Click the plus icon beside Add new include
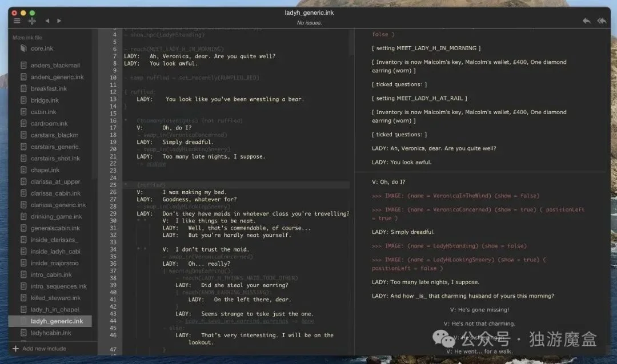The height and width of the screenshot is (364, 617). 16,349
